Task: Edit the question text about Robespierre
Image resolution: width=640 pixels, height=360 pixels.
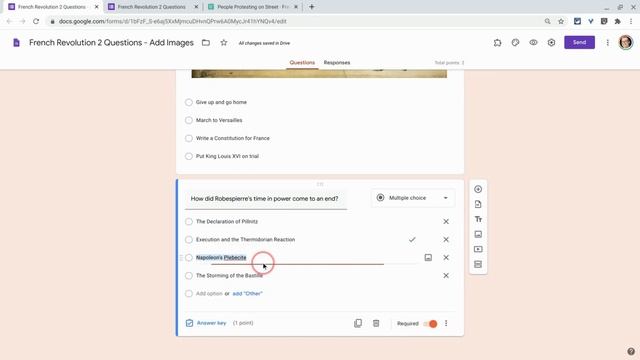Action: (x=266, y=199)
